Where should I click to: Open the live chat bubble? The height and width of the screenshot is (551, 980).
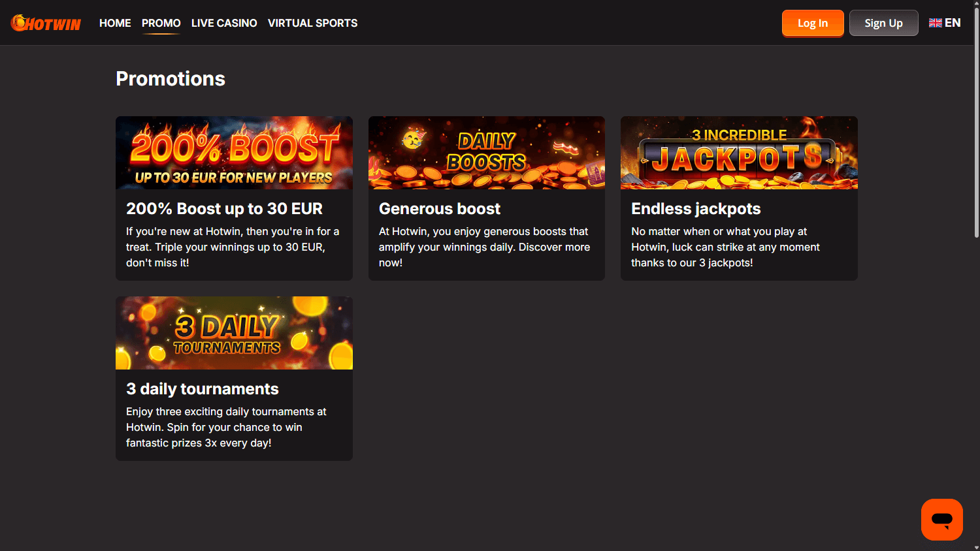941,519
